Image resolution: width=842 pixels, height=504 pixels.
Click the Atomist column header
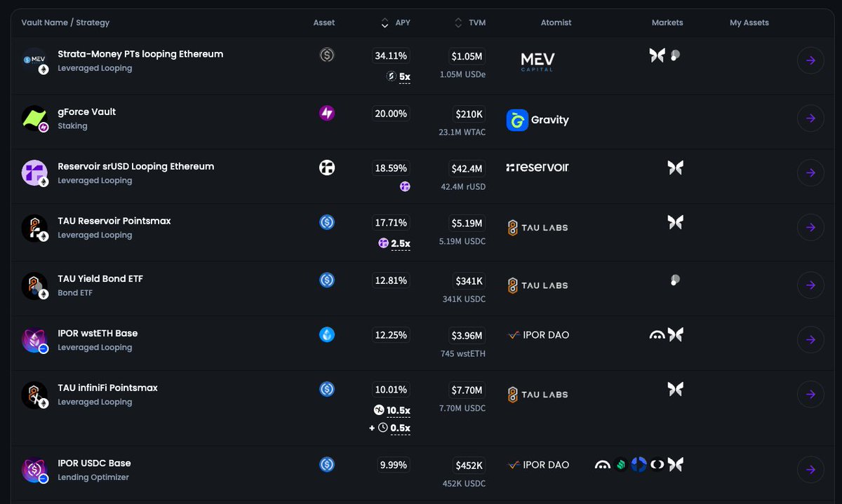click(556, 22)
